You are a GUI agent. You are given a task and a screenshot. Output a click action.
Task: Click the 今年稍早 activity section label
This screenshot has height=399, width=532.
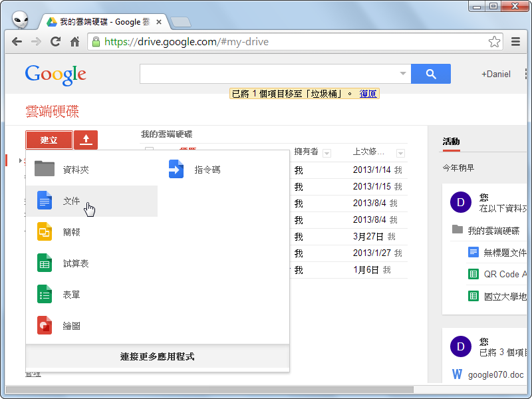click(x=458, y=168)
